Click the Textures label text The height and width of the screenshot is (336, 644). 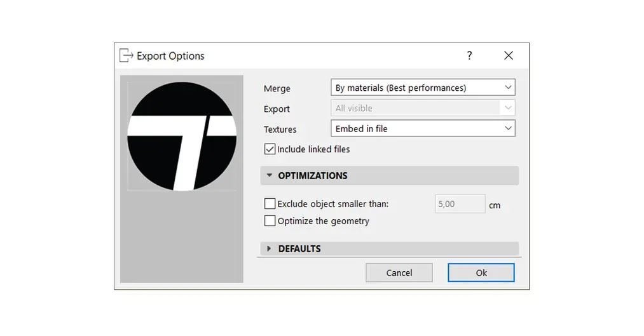click(x=280, y=129)
